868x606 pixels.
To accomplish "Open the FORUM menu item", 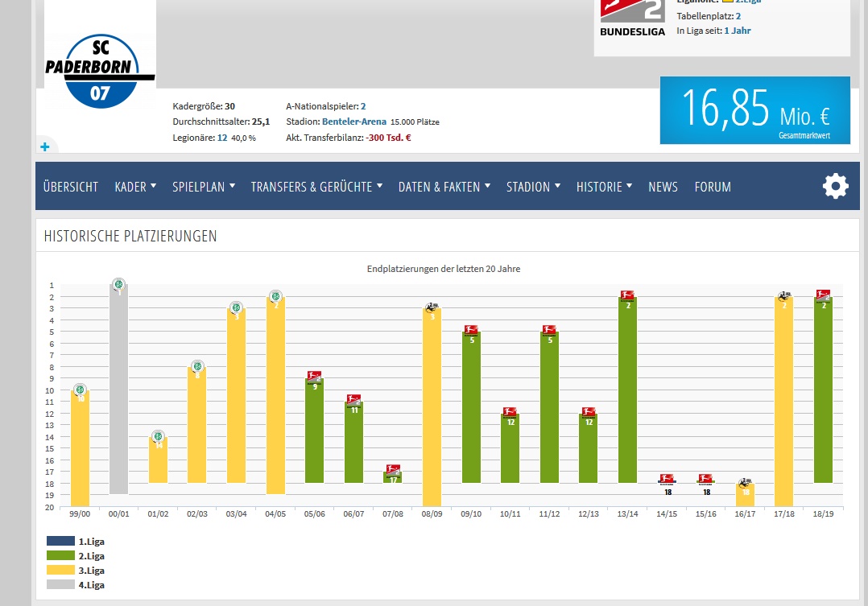I will [x=713, y=187].
